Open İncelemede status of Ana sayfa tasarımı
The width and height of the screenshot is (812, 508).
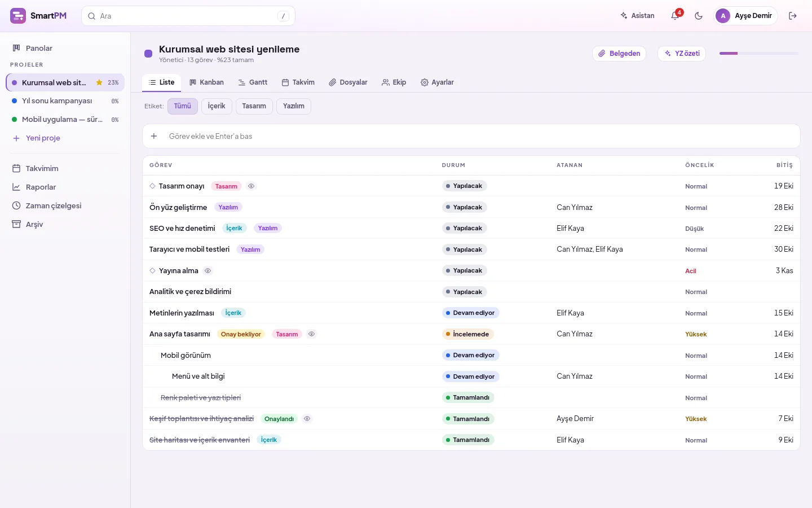point(468,334)
